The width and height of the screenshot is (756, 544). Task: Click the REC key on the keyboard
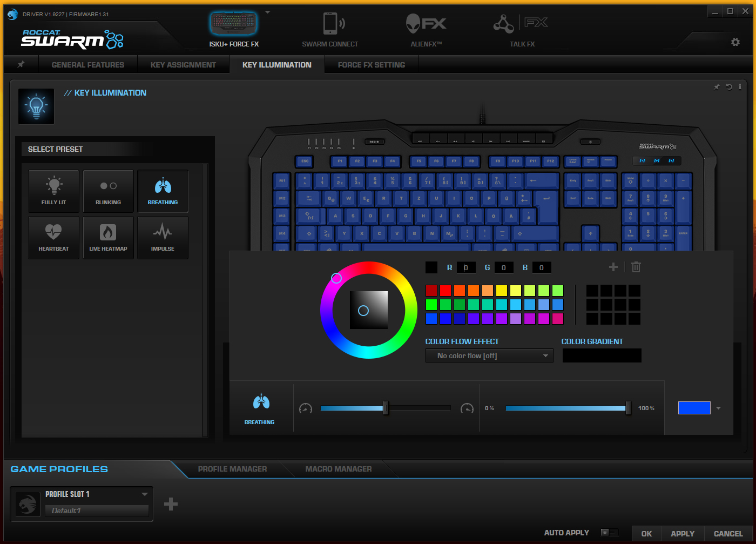374,142
